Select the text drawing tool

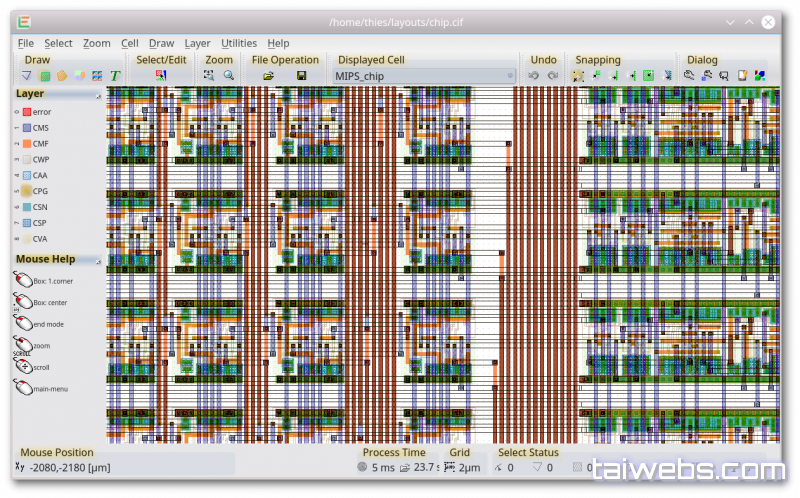115,76
